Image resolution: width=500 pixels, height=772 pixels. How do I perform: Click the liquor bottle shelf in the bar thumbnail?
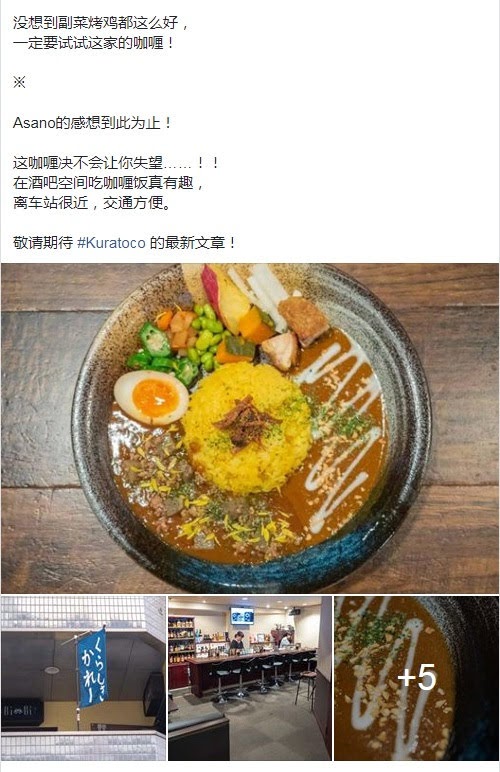pos(181,640)
